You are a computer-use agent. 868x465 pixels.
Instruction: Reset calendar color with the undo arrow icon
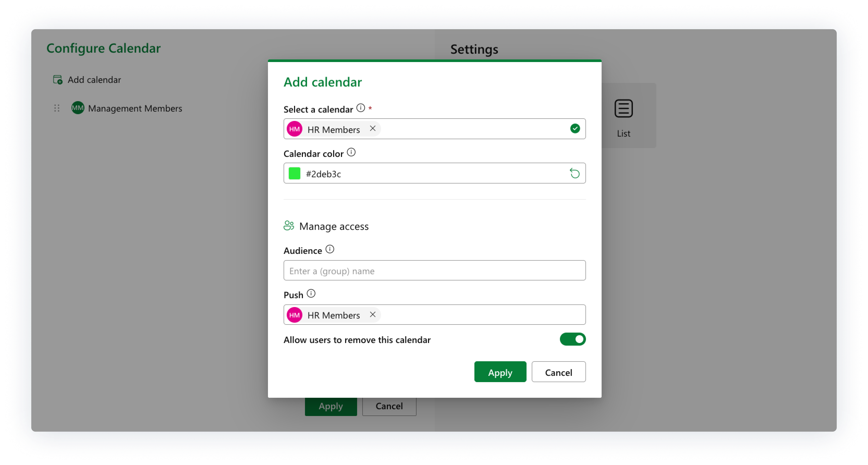(574, 174)
